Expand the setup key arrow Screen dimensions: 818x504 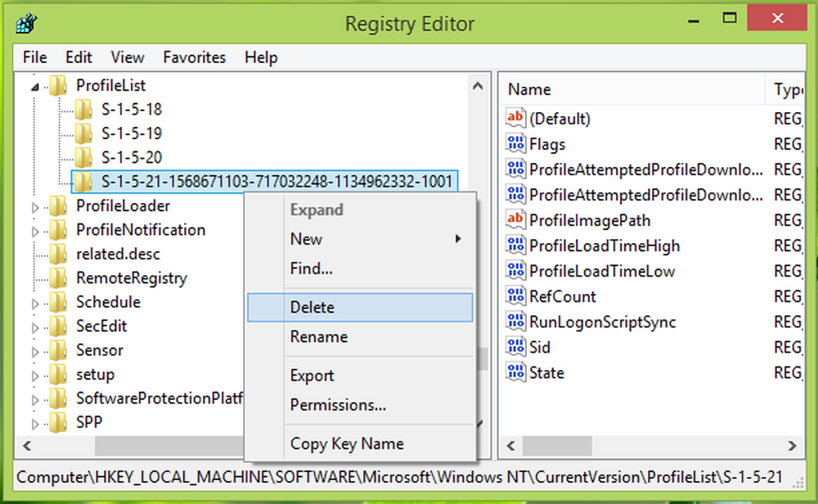[x=35, y=376]
